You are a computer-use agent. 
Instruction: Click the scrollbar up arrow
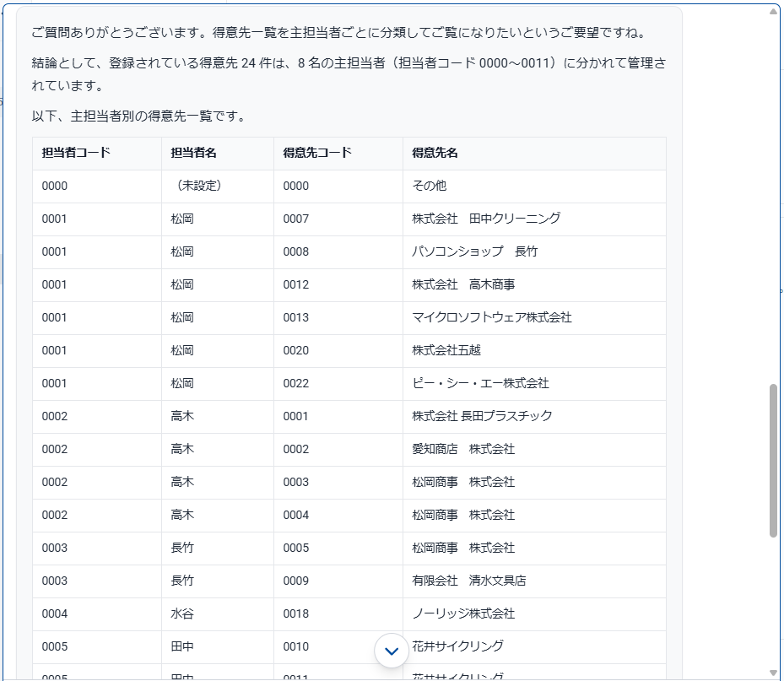pyautogui.click(x=773, y=12)
